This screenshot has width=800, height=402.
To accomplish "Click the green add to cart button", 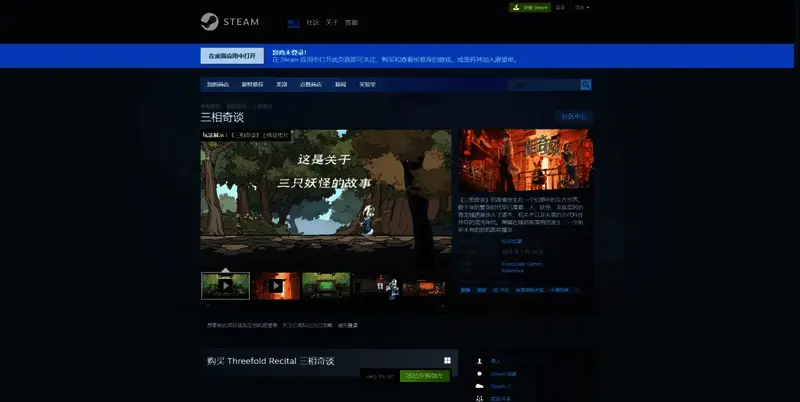I will point(425,376).
